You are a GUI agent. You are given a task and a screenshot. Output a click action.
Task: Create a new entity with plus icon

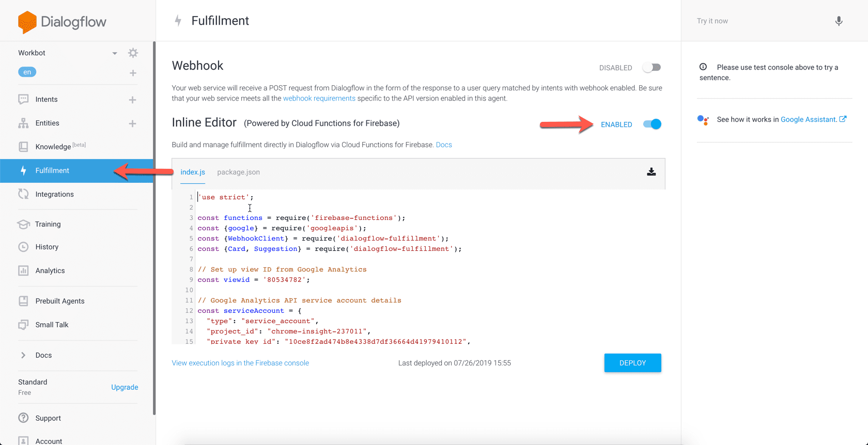[132, 123]
